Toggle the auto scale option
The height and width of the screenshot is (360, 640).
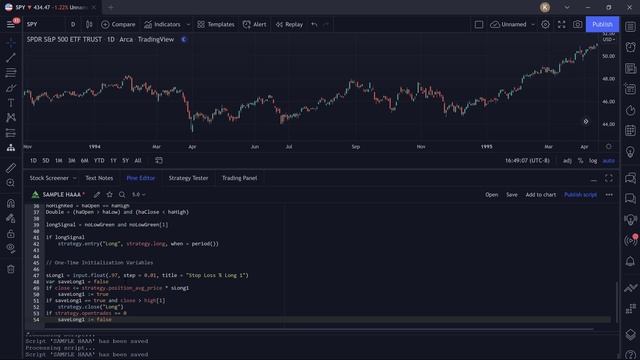click(609, 161)
